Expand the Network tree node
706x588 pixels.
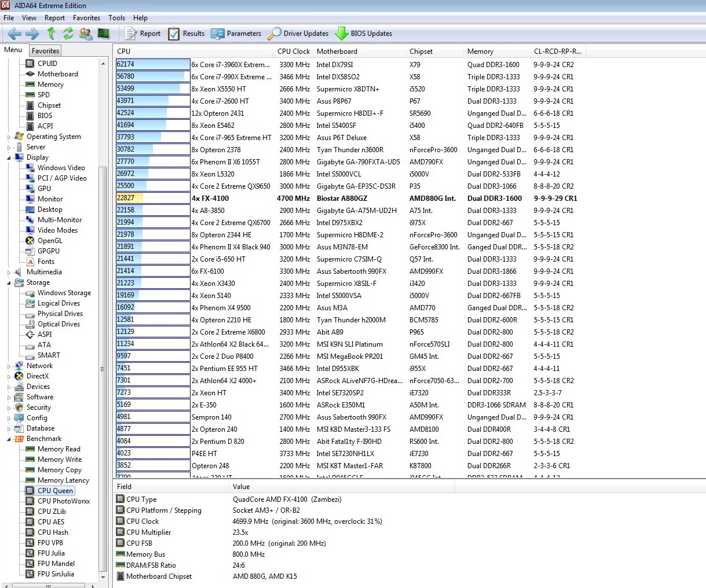pyautogui.click(x=9, y=366)
